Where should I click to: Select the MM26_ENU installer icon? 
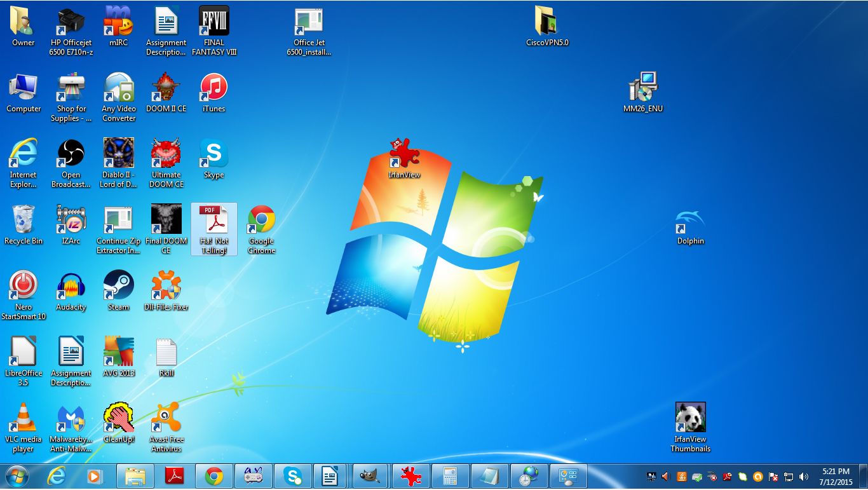pyautogui.click(x=643, y=93)
